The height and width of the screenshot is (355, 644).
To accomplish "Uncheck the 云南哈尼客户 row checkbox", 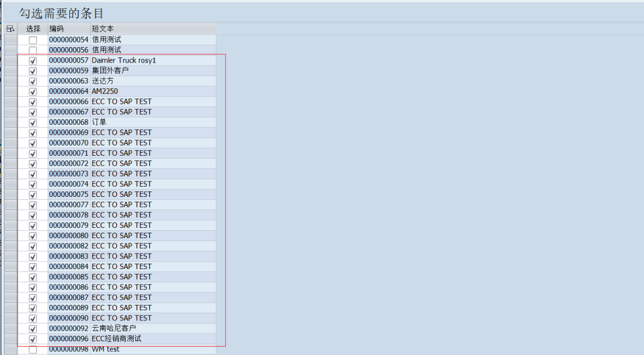I will click(x=33, y=329).
